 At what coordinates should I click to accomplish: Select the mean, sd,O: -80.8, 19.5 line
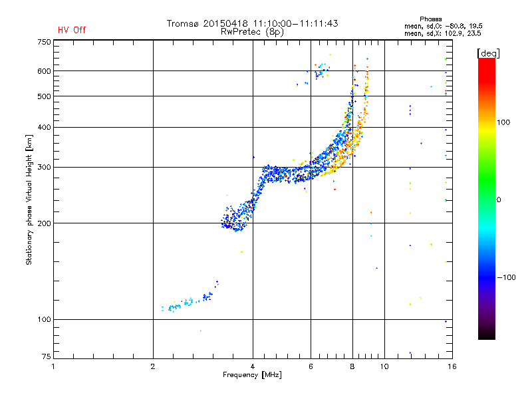coord(443,26)
